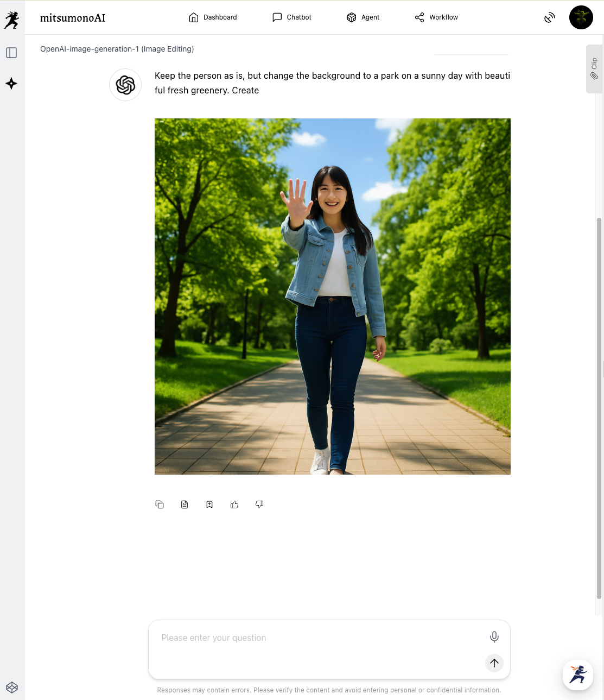
Task: Toggle the left sidebar panel
Action: tap(11, 53)
